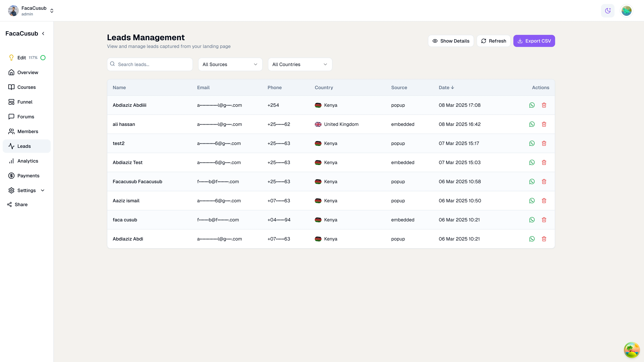The image size is (644, 362).
Task: Open the Forums section
Action: tap(27, 117)
